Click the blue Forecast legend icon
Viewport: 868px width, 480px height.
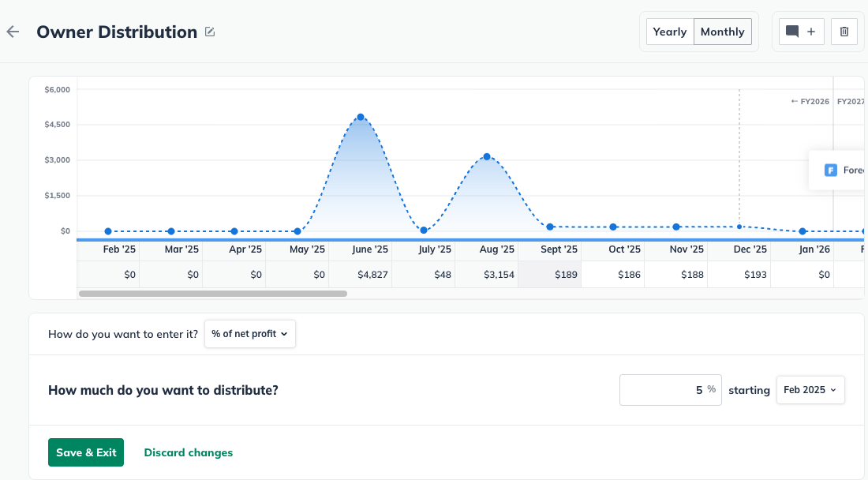[830, 170]
